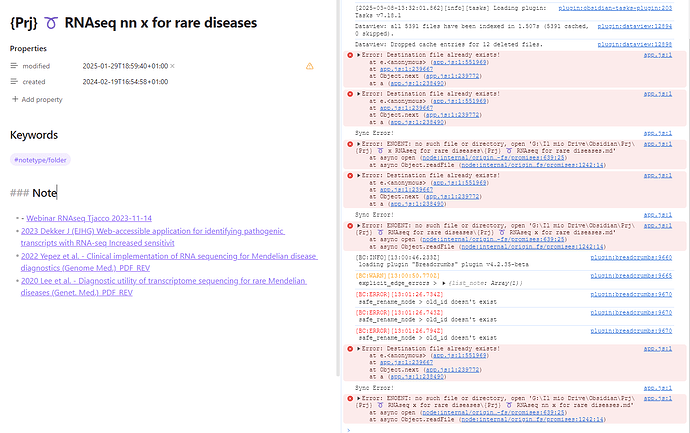The image size is (690, 433).
Task: Click the warning triangle icon in modified property
Action: (309, 66)
